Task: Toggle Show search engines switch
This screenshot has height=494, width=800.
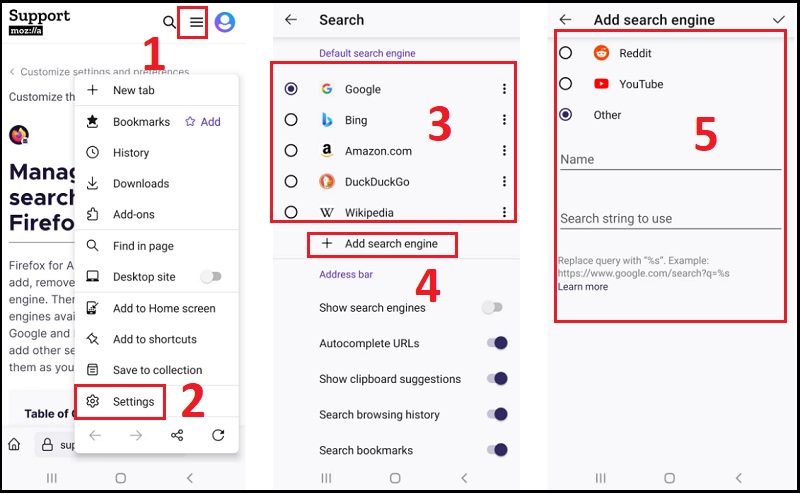Action: point(492,307)
